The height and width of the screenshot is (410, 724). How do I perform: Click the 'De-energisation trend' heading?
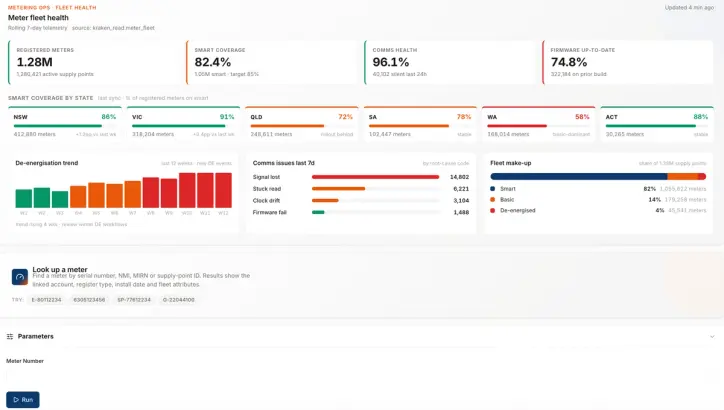47,163
